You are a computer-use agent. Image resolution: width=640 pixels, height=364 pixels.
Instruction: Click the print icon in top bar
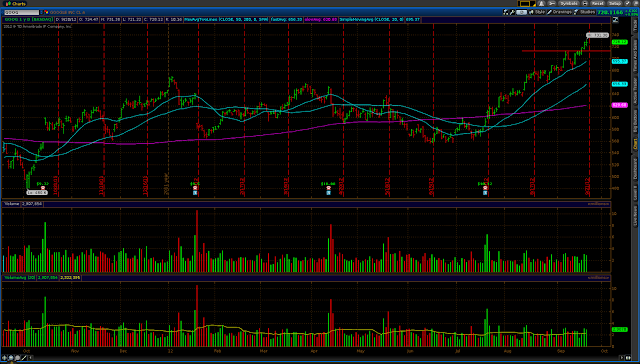[584, 3]
